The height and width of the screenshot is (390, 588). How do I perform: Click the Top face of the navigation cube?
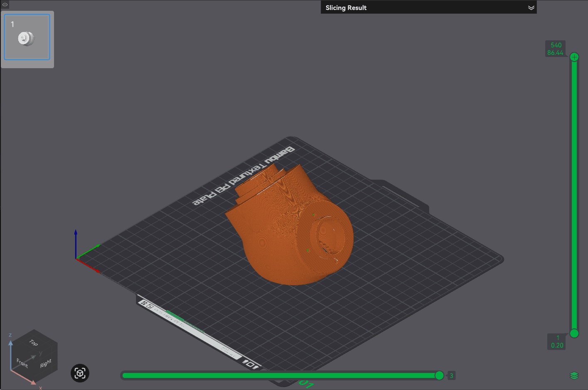[x=34, y=343]
